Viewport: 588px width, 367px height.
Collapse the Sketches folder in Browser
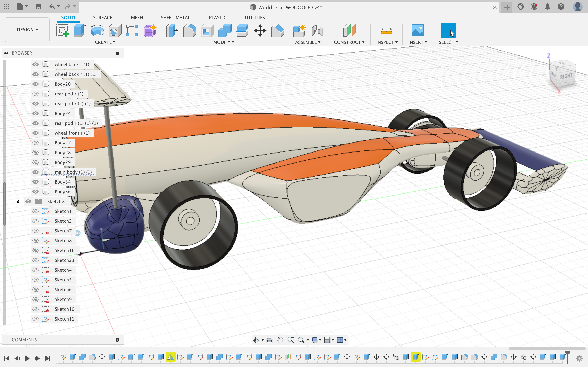(x=18, y=201)
